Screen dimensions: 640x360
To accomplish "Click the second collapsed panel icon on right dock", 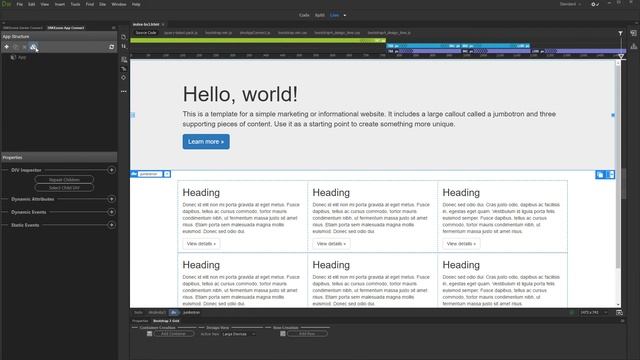I will point(633,47).
